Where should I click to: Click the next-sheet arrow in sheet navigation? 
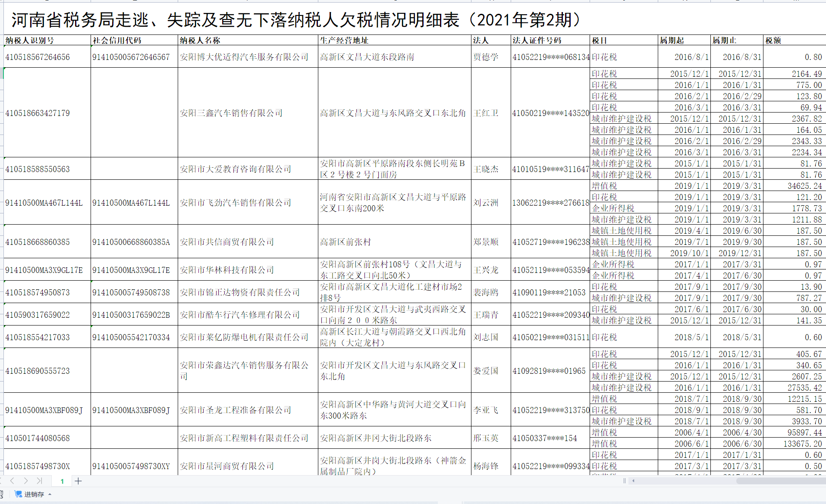point(27,481)
